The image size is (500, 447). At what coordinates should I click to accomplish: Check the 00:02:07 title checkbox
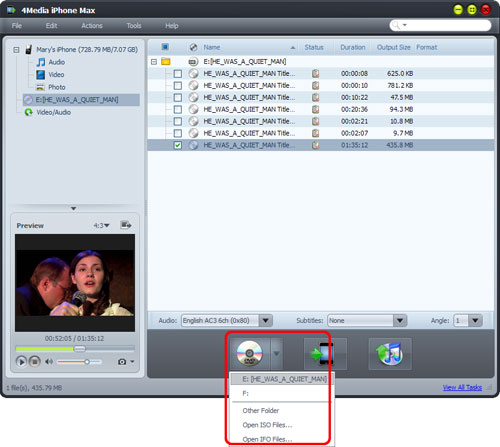point(178,133)
